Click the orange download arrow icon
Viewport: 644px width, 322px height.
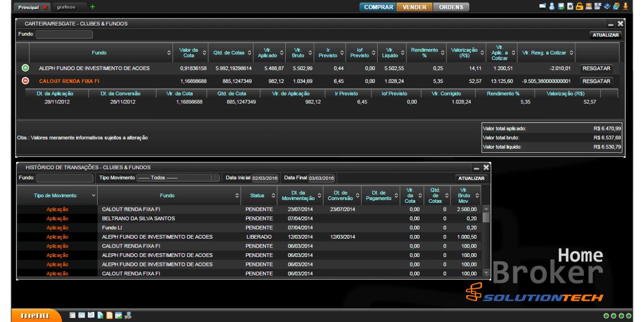626,7
